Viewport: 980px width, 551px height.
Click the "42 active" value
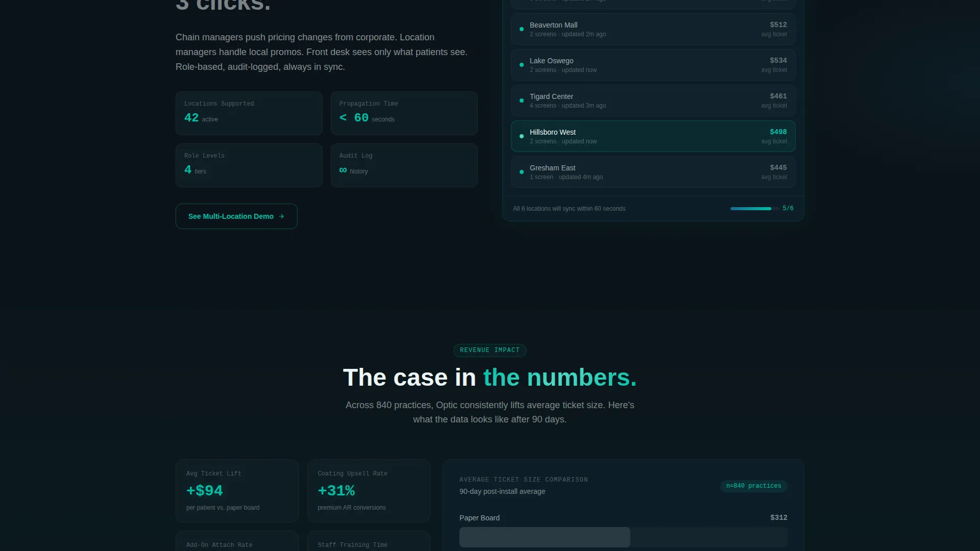(201, 118)
